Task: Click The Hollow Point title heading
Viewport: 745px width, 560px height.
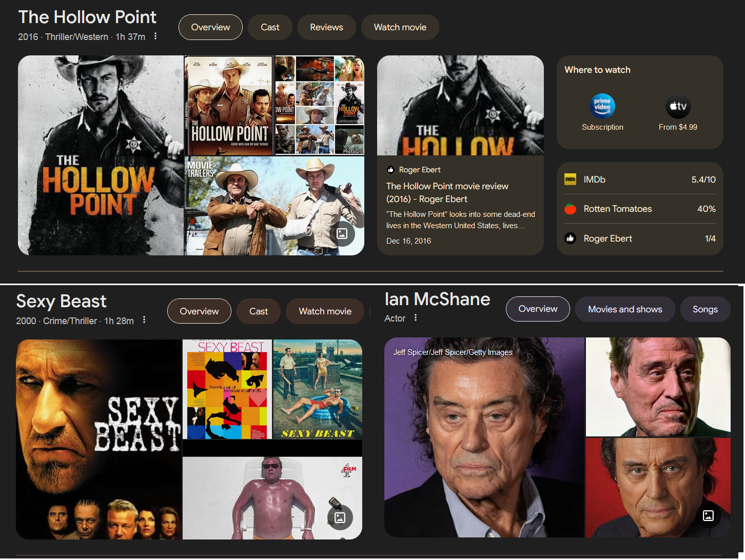Action: point(87,17)
